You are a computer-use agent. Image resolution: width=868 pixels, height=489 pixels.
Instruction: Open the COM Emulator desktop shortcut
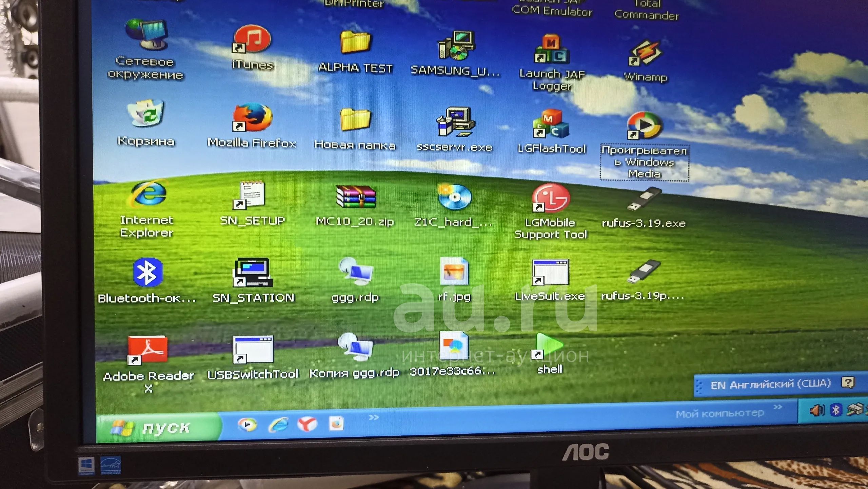pos(552,9)
